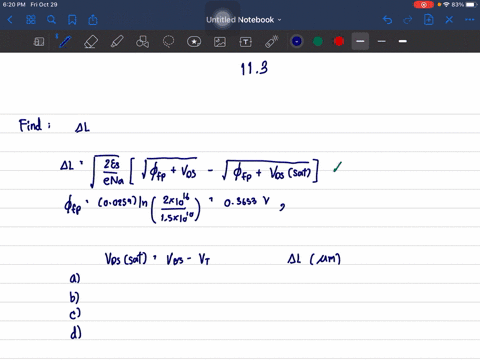Go back with the left chevron

(10, 20)
